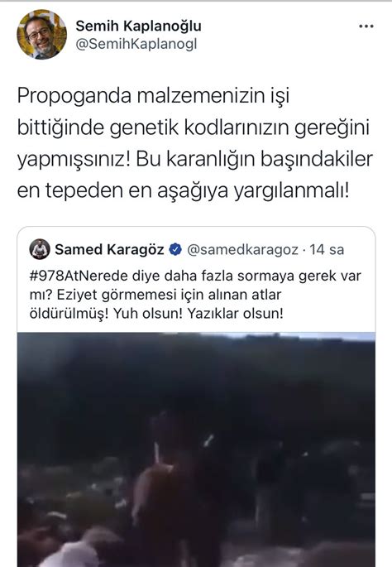Select the 'yargılanmalı!' final line of tweet
The image size is (392, 567).
click(x=292, y=192)
